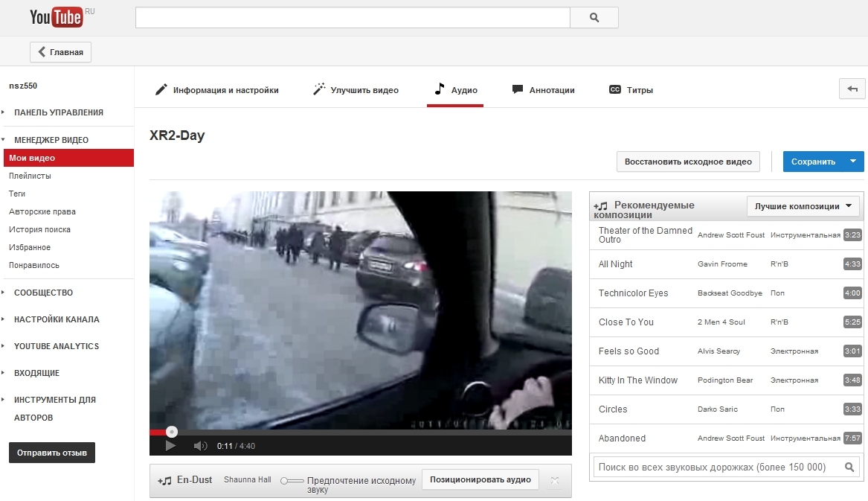This screenshot has height=501, width=868.
Task: Click the YouTube logo
Action: 57,18
